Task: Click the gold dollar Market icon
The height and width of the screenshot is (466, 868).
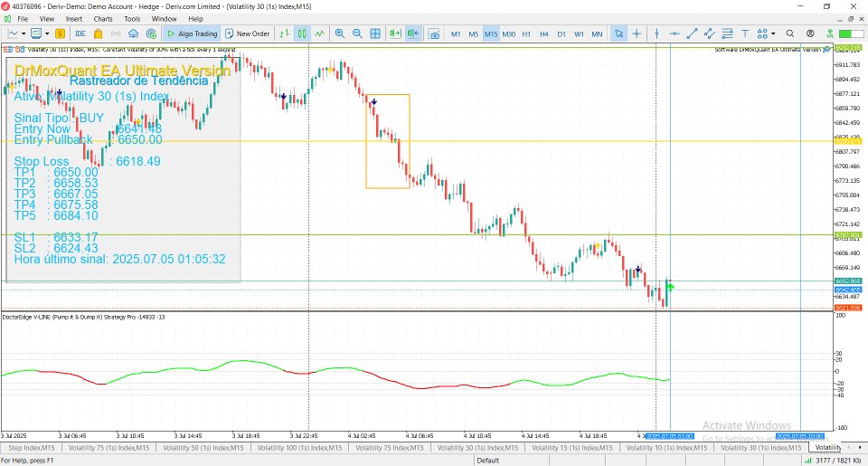Action: point(60,33)
